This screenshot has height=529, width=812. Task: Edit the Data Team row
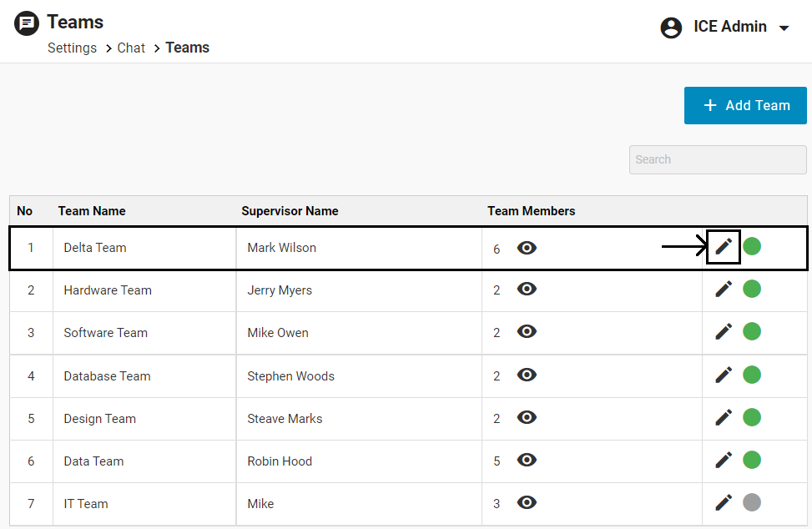tap(724, 460)
